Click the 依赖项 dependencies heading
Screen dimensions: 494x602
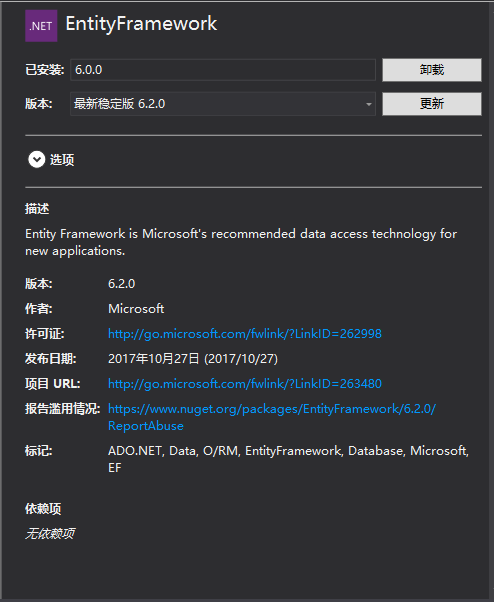43,509
